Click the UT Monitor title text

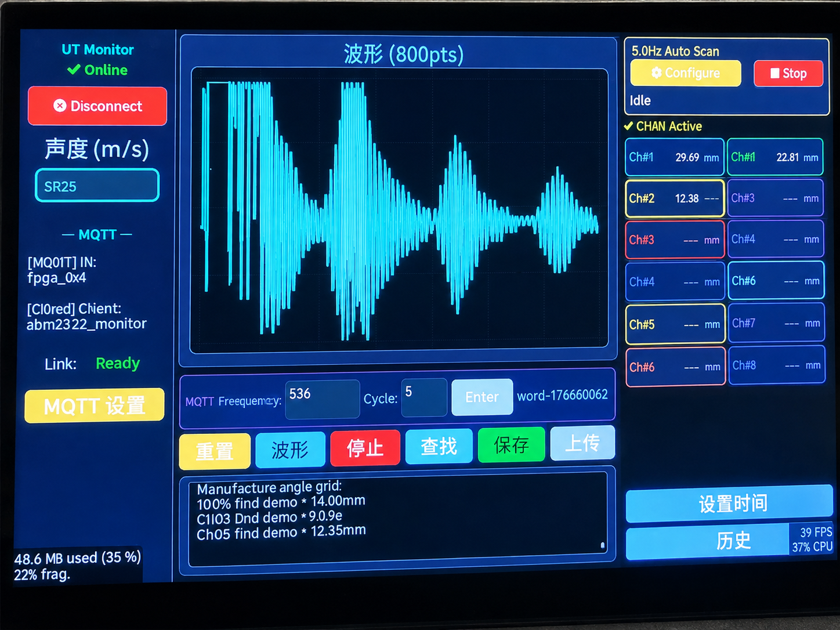coord(98,50)
